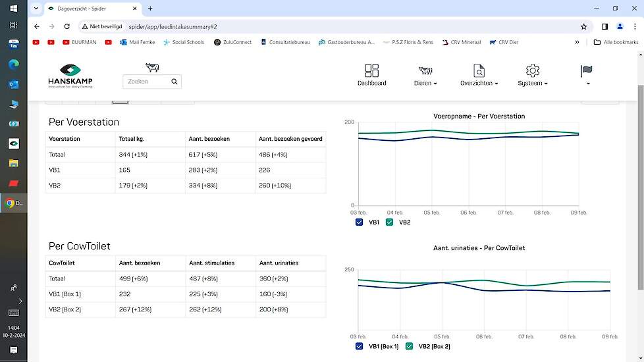
Task: Bookmark this page with star icon
Action: 583,26
